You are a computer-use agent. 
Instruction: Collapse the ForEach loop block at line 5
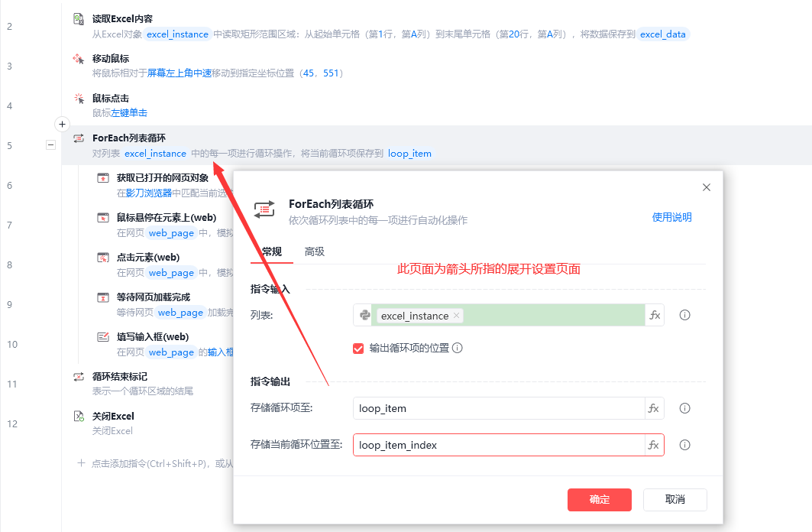click(x=50, y=145)
